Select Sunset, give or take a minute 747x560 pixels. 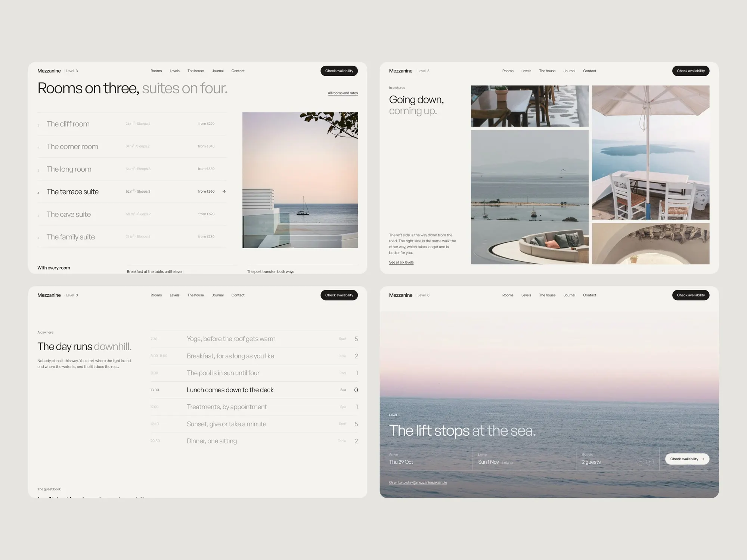pos(254,424)
